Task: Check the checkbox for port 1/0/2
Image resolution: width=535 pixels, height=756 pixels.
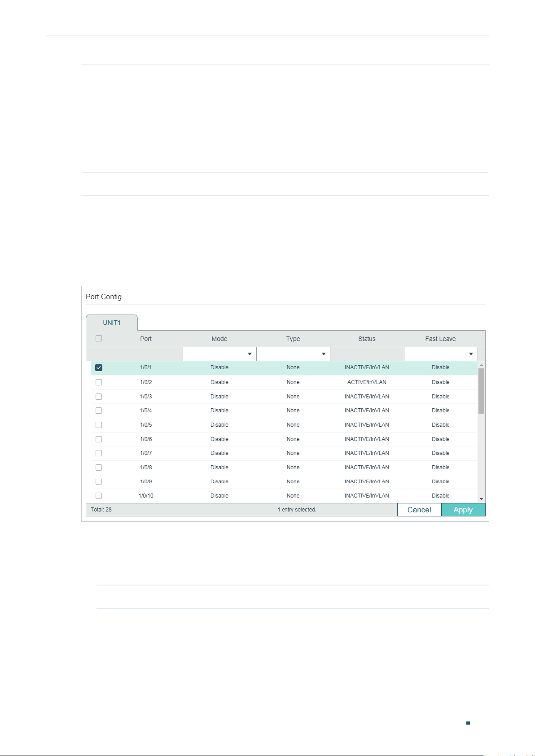Action: tap(99, 382)
